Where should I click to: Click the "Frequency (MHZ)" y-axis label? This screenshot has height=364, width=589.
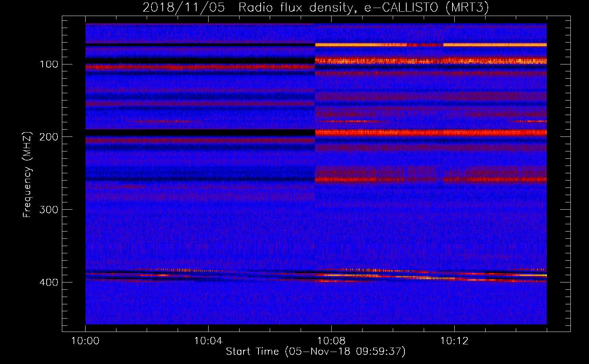pos(27,175)
